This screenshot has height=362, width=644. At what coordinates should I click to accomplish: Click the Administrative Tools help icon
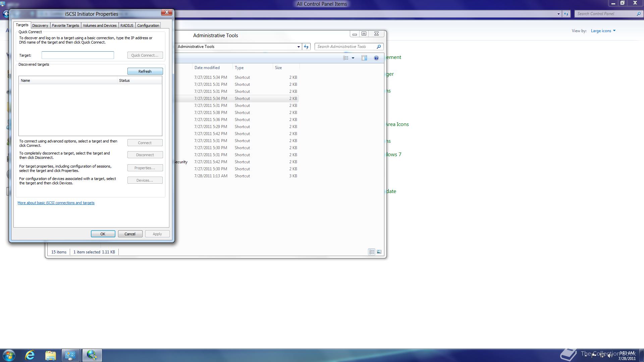click(376, 58)
